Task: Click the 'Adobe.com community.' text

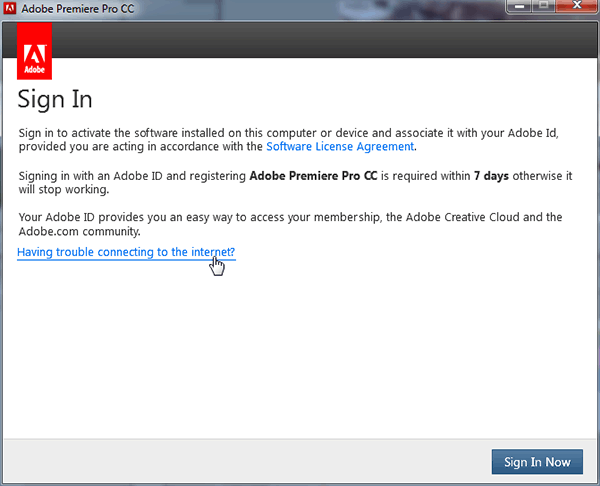Action: point(80,232)
